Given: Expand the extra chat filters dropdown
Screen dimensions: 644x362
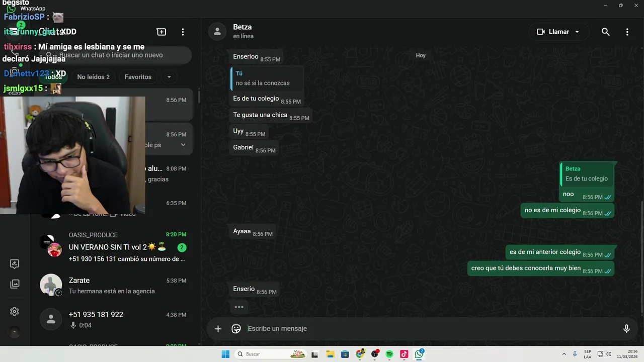Looking at the screenshot, I should click(x=169, y=77).
